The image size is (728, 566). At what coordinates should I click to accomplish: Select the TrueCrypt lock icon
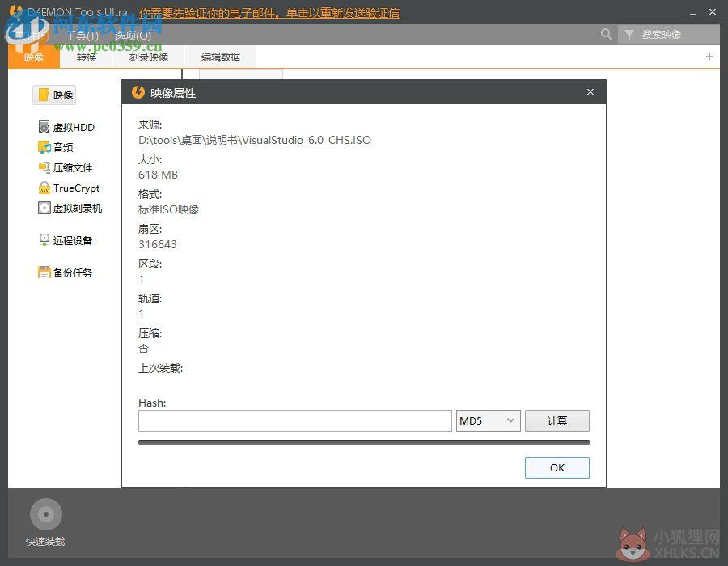point(44,188)
